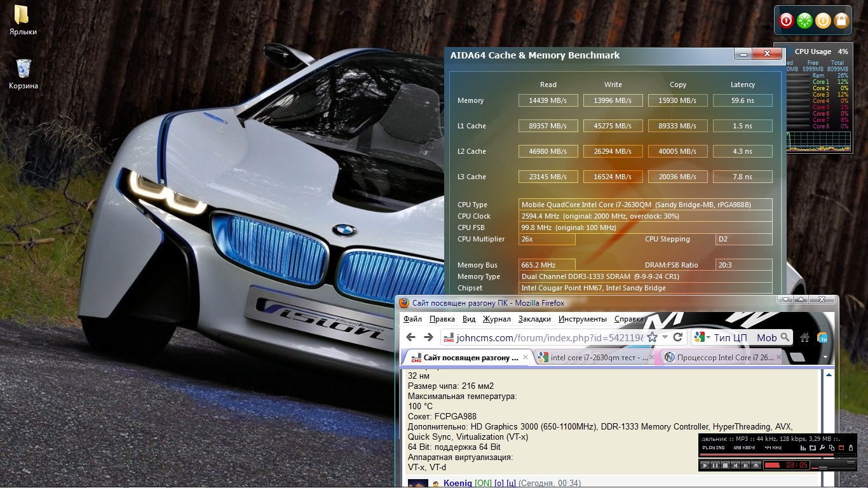The width and height of the screenshot is (868, 488).
Task: Open the Корзина recycle bin icon
Action: (24, 69)
